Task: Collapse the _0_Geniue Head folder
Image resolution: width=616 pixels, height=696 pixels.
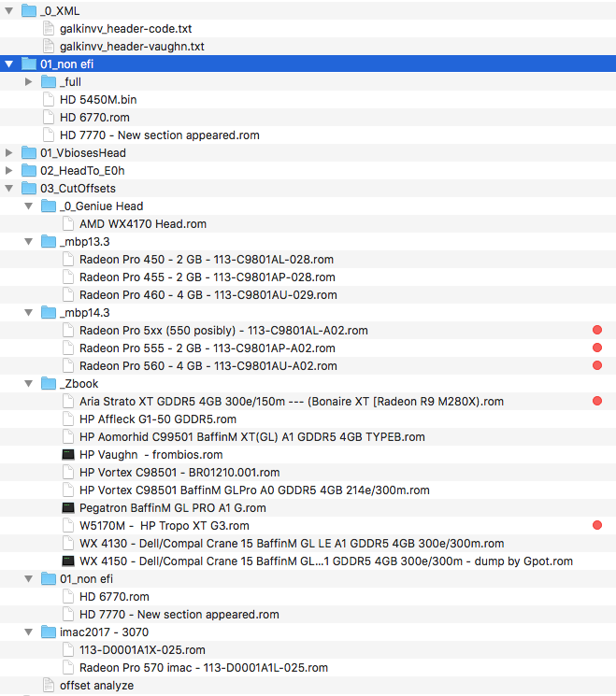Action: click(28, 206)
